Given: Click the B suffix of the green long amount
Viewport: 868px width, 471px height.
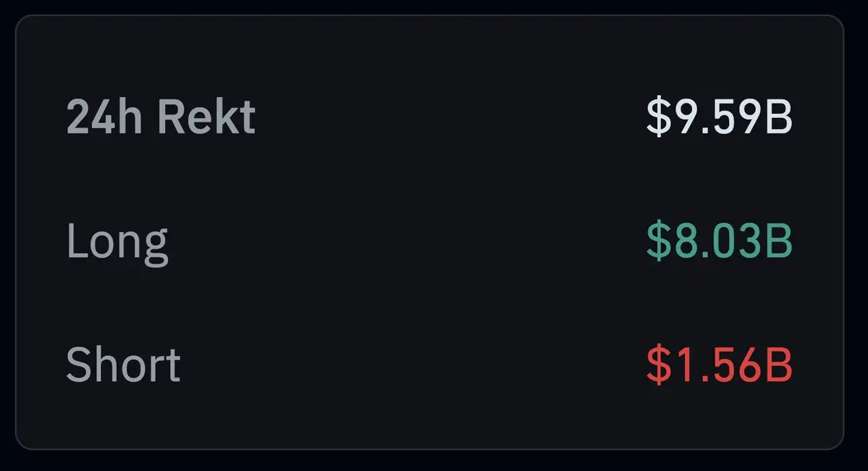Looking at the screenshot, I should pos(778,241).
